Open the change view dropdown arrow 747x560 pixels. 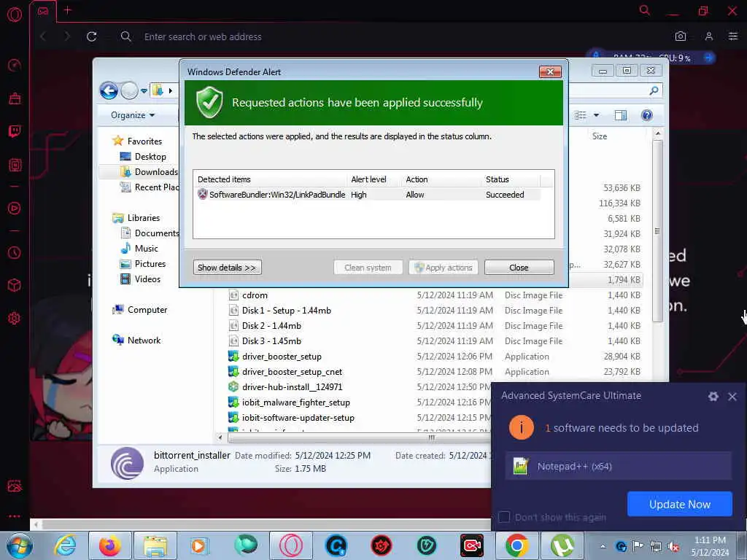click(596, 115)
